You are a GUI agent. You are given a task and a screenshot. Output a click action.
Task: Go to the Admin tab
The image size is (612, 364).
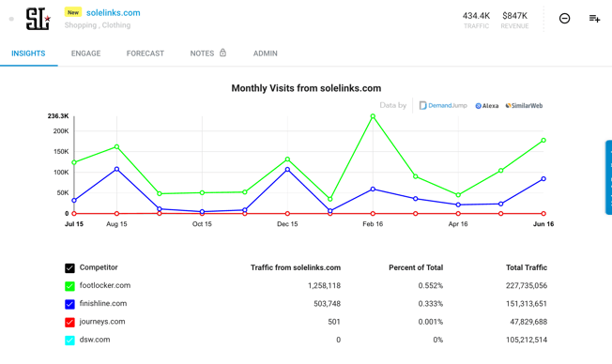tap(266, 53)
